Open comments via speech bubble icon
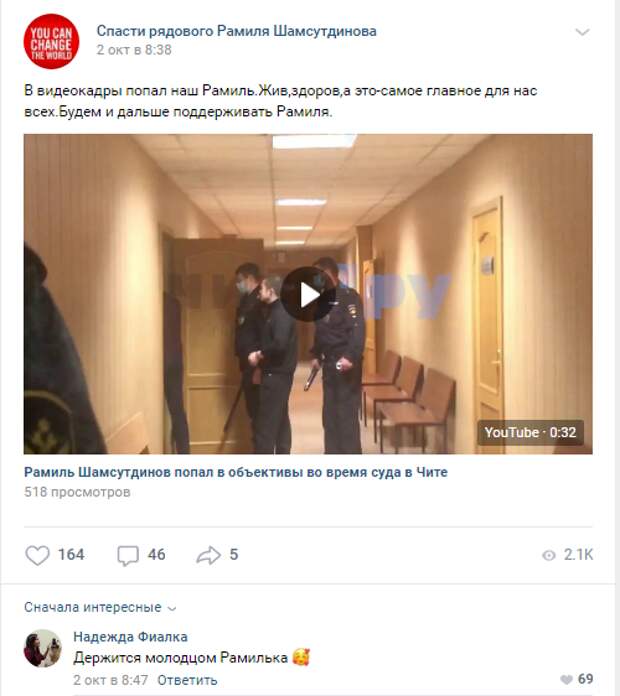This screenshot has height=696, width=620. coord(128,555)
